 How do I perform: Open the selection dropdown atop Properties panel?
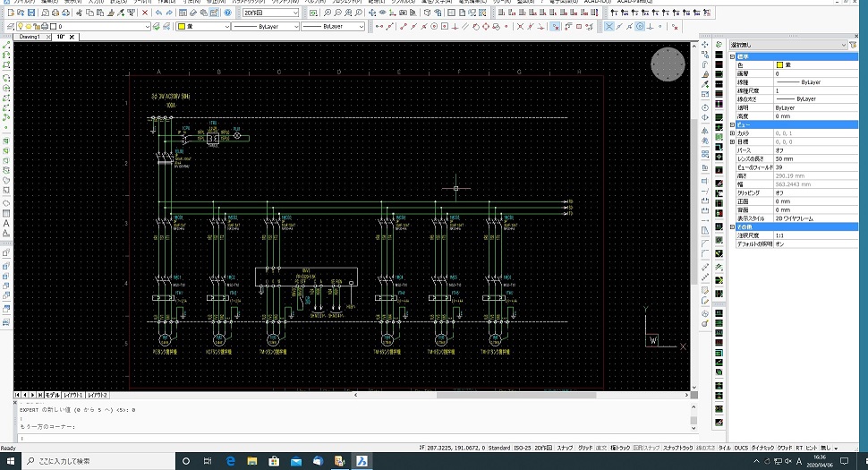(788, 45)
